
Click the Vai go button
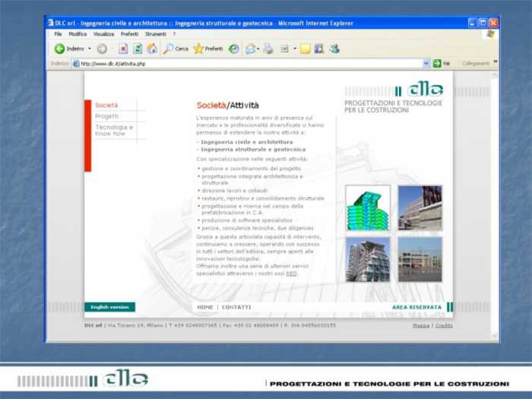tap(442, 64)
